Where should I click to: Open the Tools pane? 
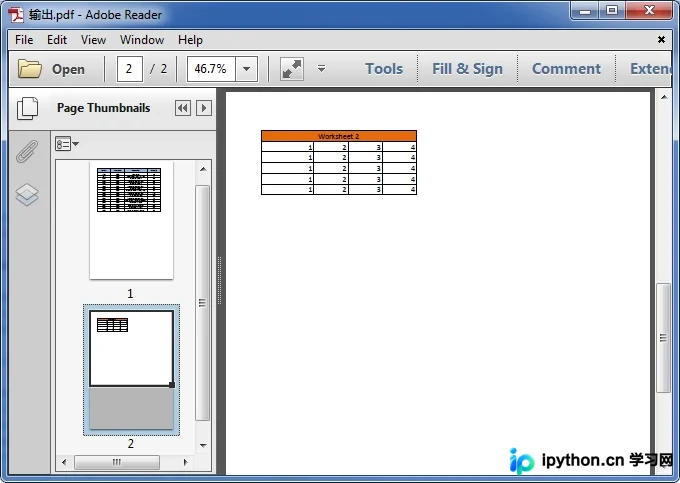(x=384, y=69)
